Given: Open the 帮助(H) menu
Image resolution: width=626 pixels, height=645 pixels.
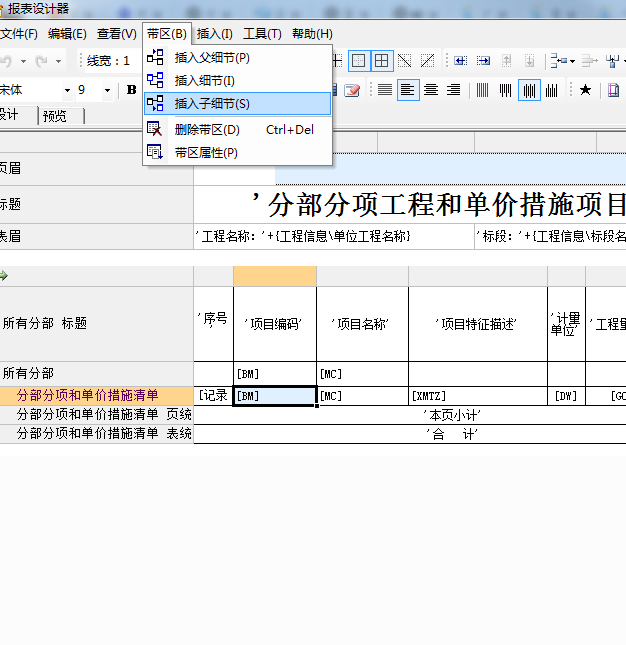Looking at the screenshot, I should click(x=312, y=34).
